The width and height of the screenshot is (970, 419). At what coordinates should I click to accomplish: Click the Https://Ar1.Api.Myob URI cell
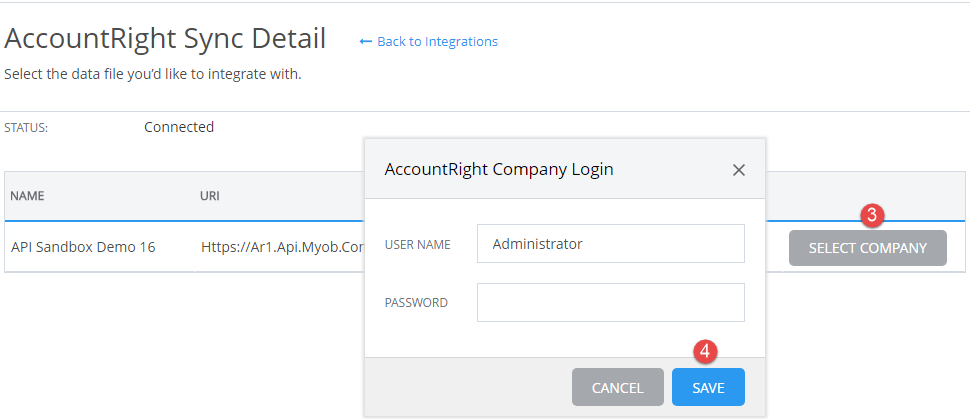(281, 248)
